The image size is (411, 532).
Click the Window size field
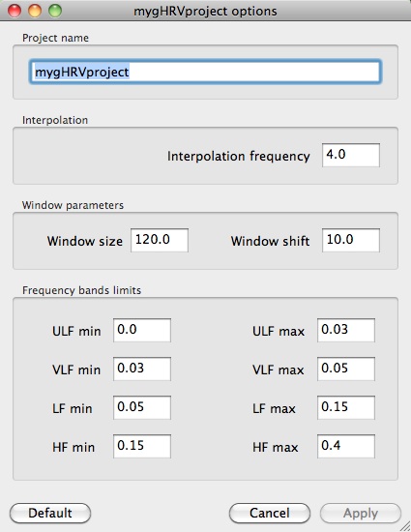160,240
